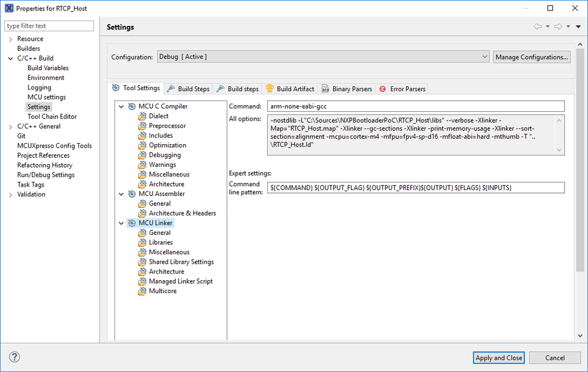Viewport: 588px width, 372px height.
Task: Expand the Validation tree node
Action: tap(11, 194)
